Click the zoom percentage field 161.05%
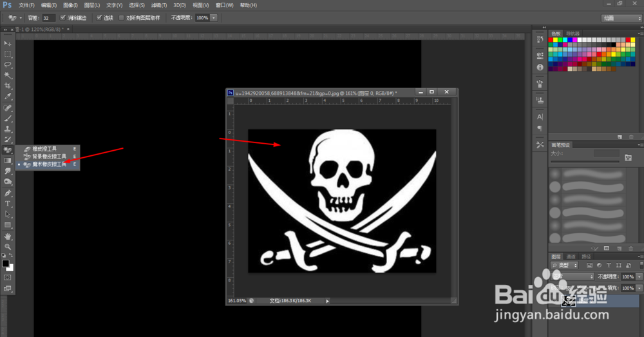644x337 pixels. pos(237,301)
